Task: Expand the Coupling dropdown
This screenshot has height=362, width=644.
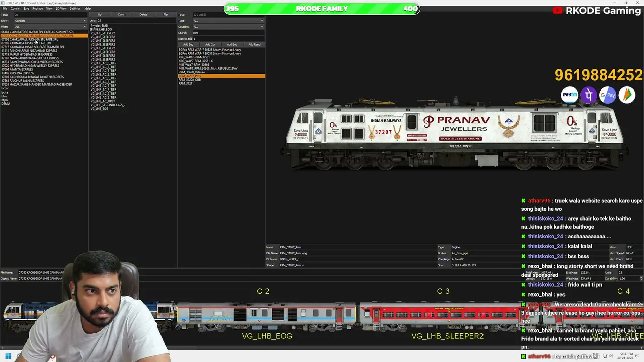Action: click(x=228, y=27)
